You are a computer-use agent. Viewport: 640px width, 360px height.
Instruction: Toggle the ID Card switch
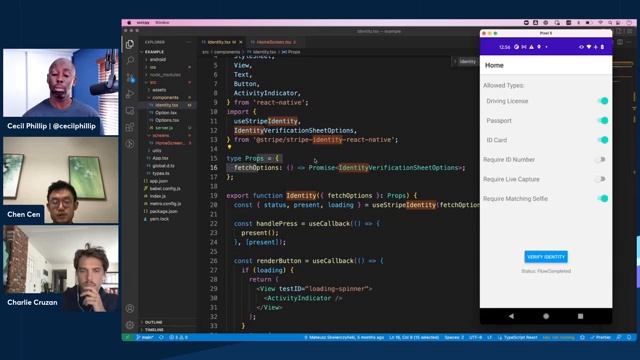pyautogui.click(x=603, y=140)
